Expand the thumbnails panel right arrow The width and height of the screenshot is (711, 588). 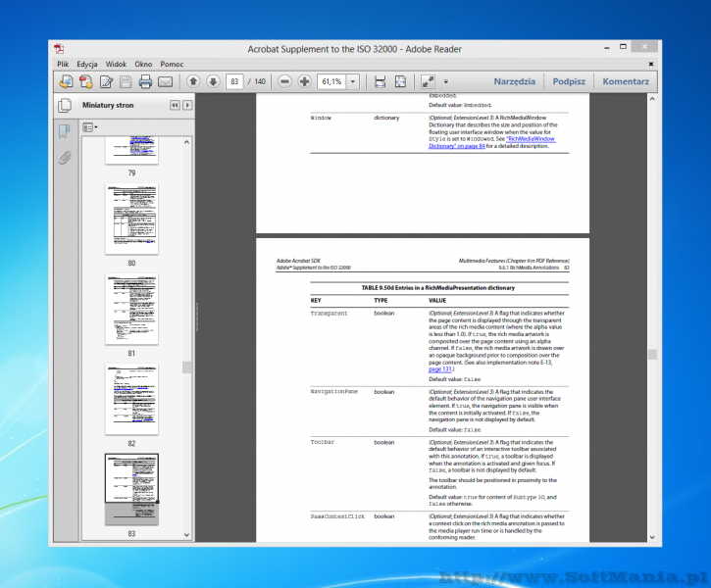pos(187,105)
